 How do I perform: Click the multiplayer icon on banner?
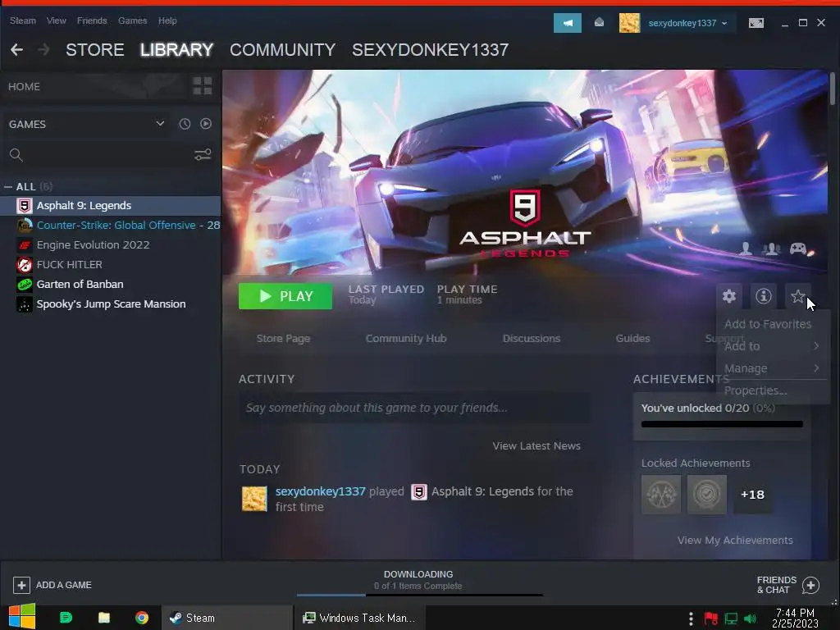771,249
